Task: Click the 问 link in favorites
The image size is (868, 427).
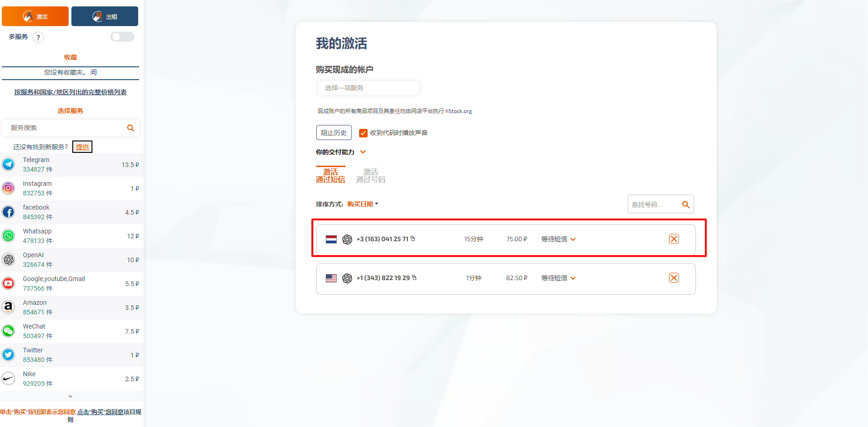Action: coord(93,72)
